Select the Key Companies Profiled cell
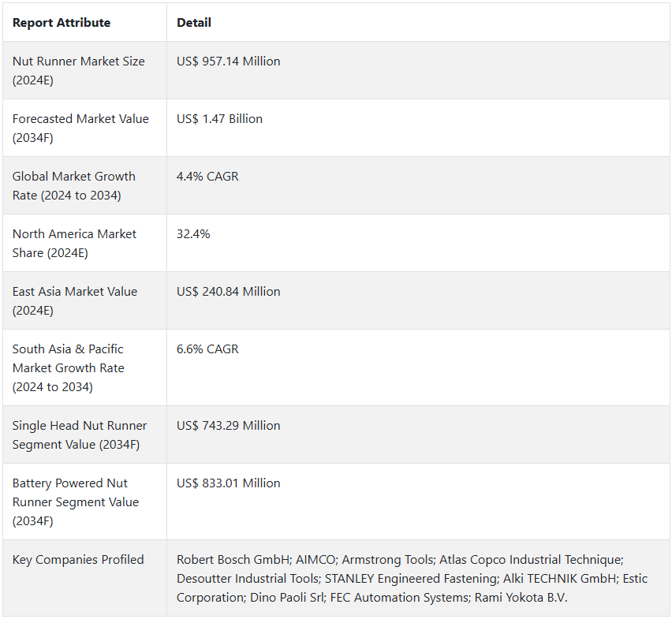 click(78, 560)
